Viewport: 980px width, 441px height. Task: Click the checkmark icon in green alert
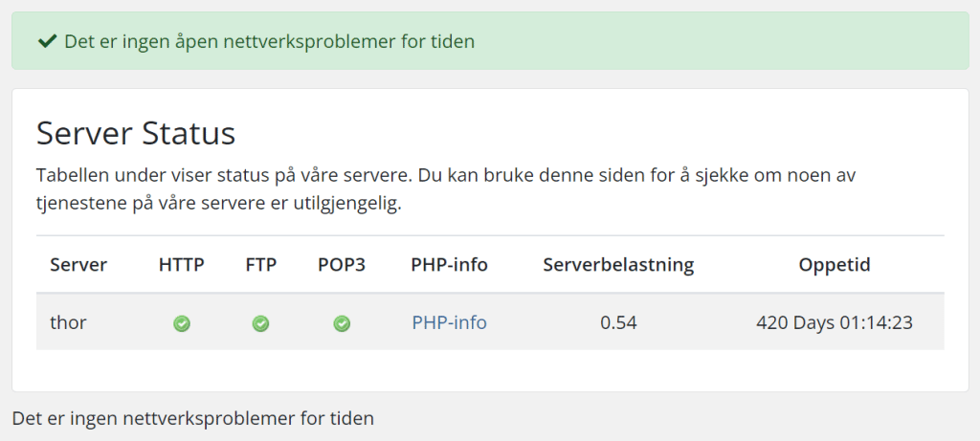click(x=46, y=41)
